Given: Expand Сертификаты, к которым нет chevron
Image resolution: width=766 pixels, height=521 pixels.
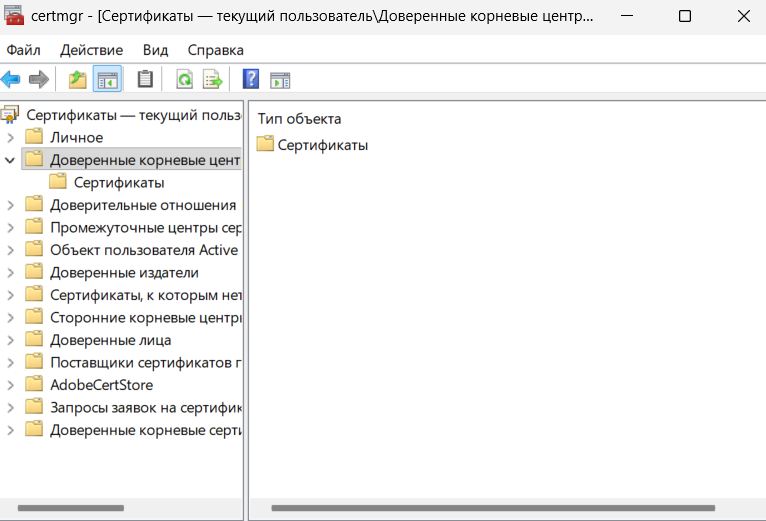Looking at the screenshot, I should (10, 295).
